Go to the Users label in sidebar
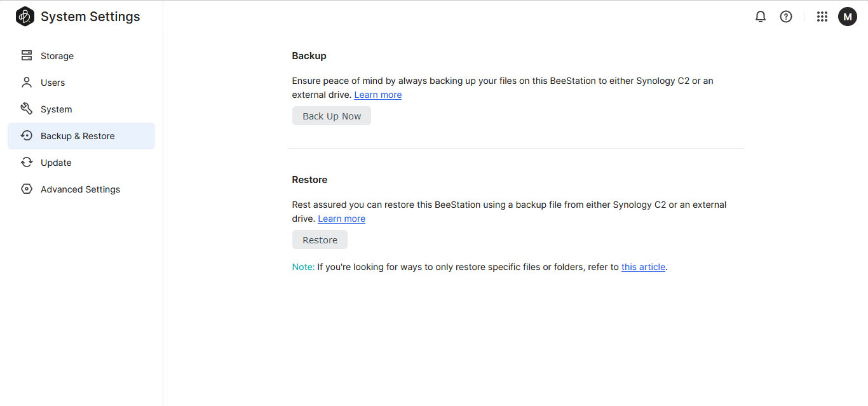 53,83
